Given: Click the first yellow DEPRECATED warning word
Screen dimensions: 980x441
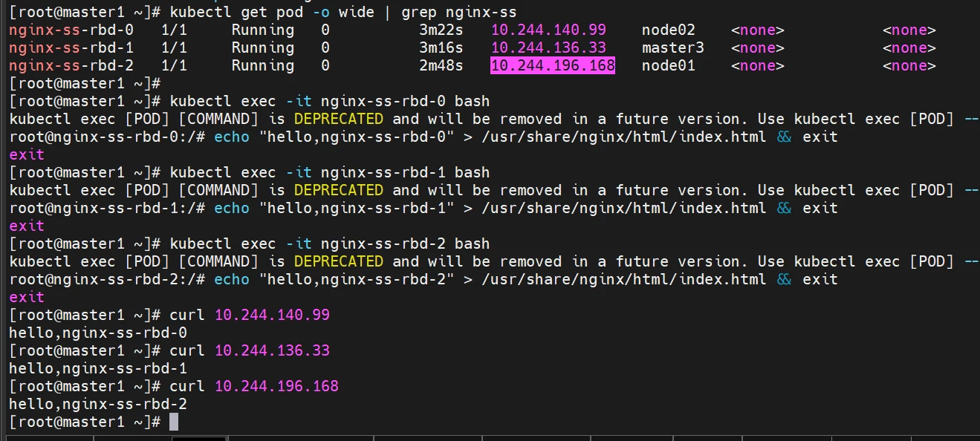Looking at the screenshot, I should click(339, 119).
